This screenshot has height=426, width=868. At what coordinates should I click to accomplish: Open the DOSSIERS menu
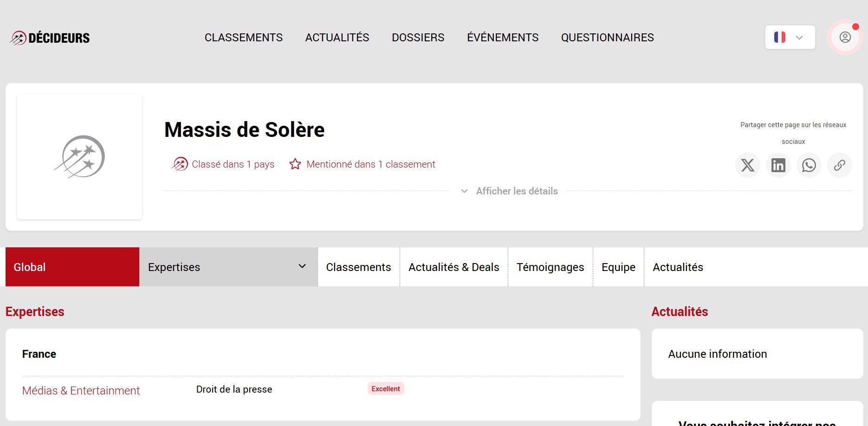pos(418,38)
